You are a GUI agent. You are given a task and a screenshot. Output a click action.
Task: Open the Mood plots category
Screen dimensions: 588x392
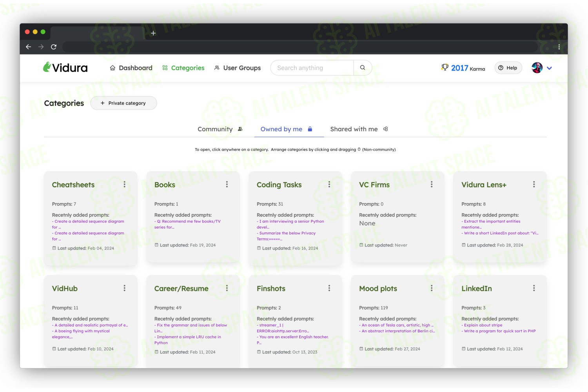tap(378, 289)
